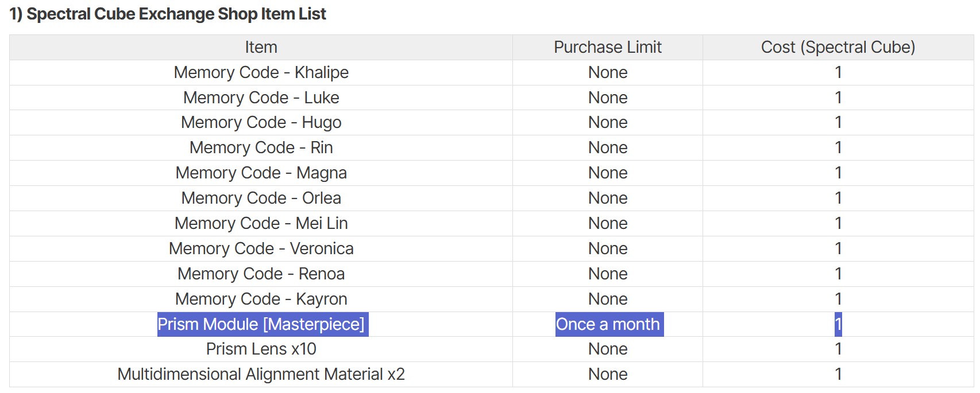Click the highlighted "Once a month" limit
The width and height of the screenshot is (980, 393).
coord(608,324)
